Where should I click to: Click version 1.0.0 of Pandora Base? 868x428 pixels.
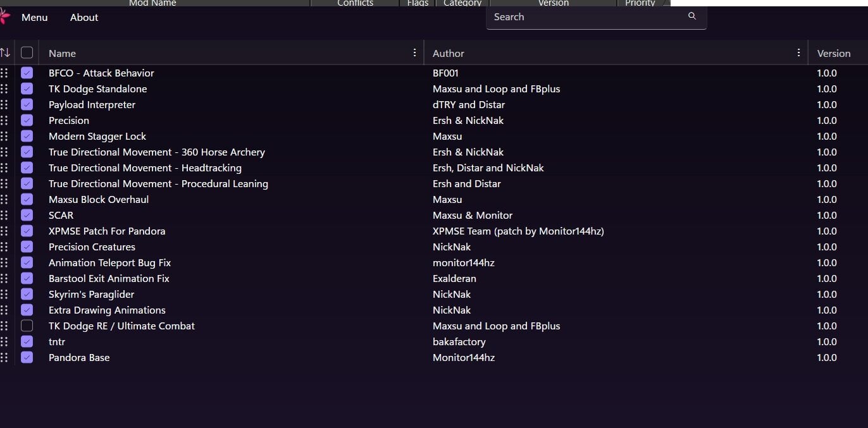826,357
